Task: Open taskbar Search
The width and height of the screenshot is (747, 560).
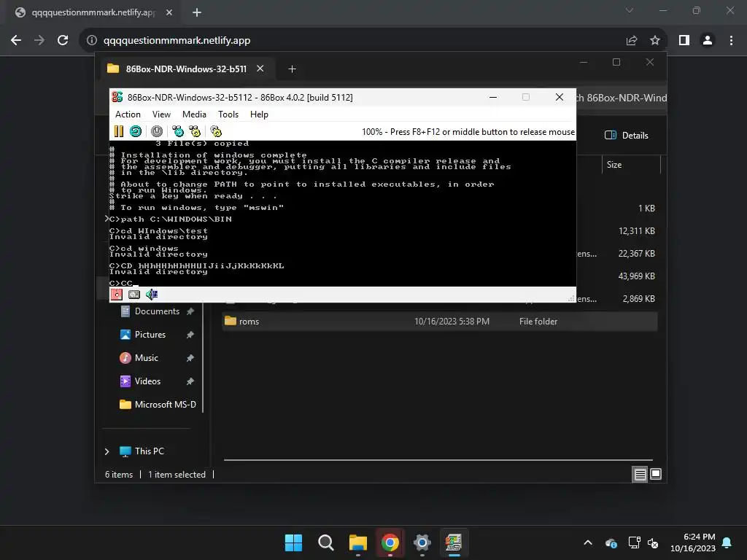Action: pyautogui.click(x=326, y=542)
